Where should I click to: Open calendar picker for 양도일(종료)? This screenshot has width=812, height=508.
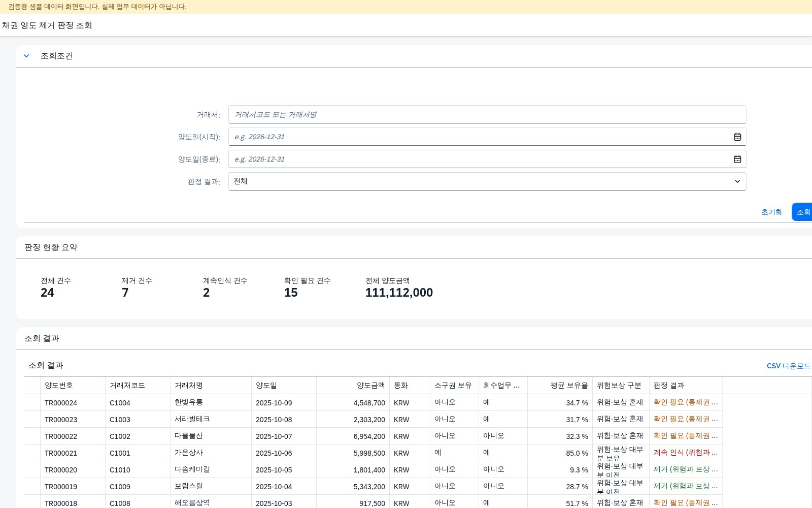pos(737,159)
